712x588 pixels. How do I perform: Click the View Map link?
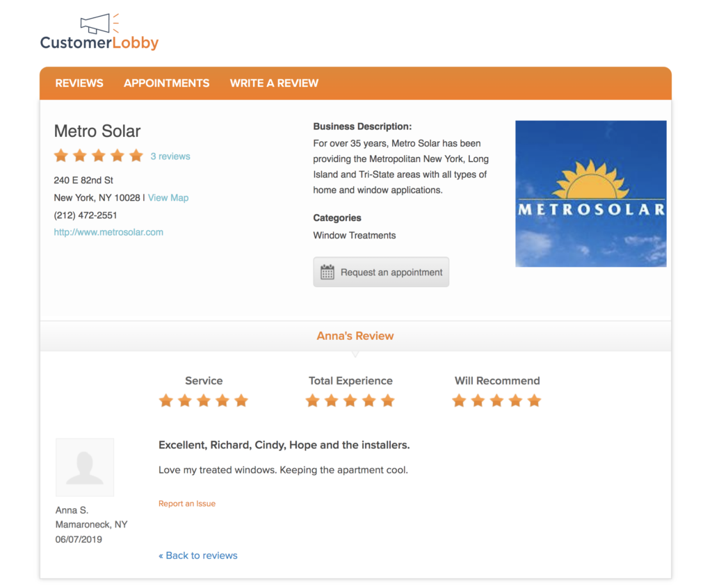tap(168, 197)
